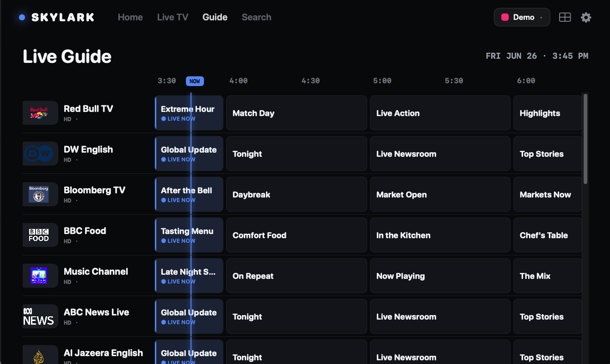The width and height of the screenshot is (610, 364).
Task: Select the Markets Now program
Action: pos(548,194)
